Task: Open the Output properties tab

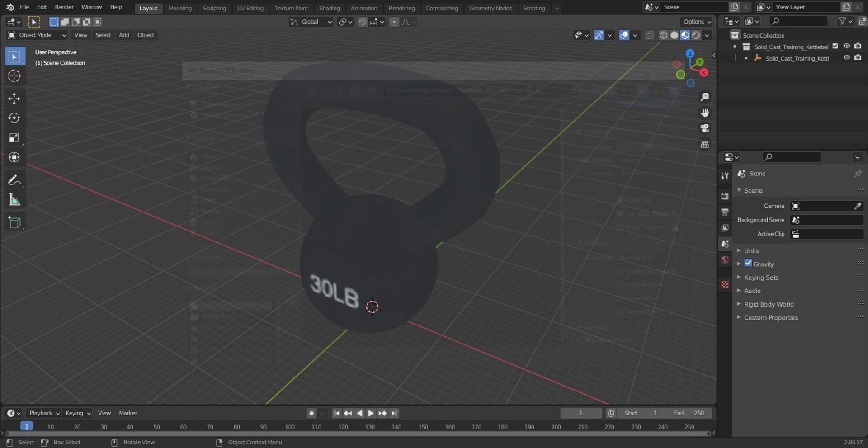Action: pyautogui.click(x=725, y=212)
